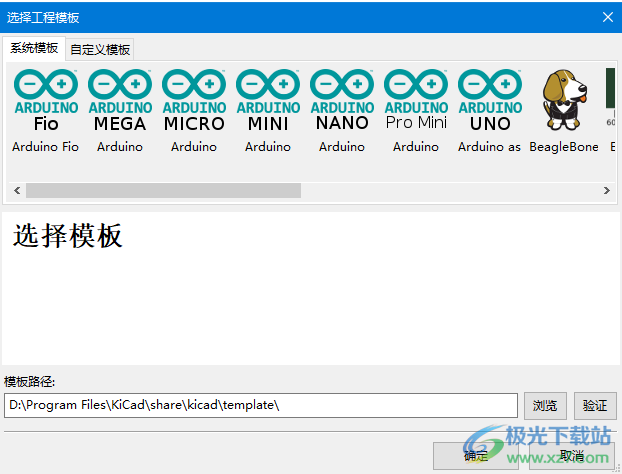
Task: Select the Arduino Fio template icon
Action: [46, 100]
